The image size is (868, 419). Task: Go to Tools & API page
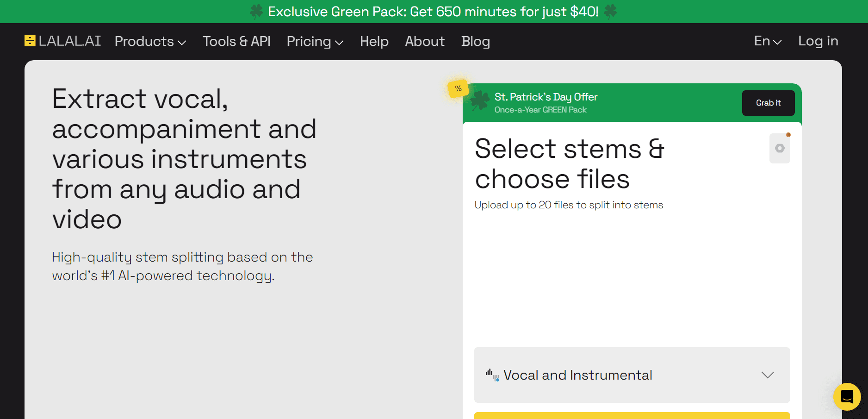click(236, 42)
